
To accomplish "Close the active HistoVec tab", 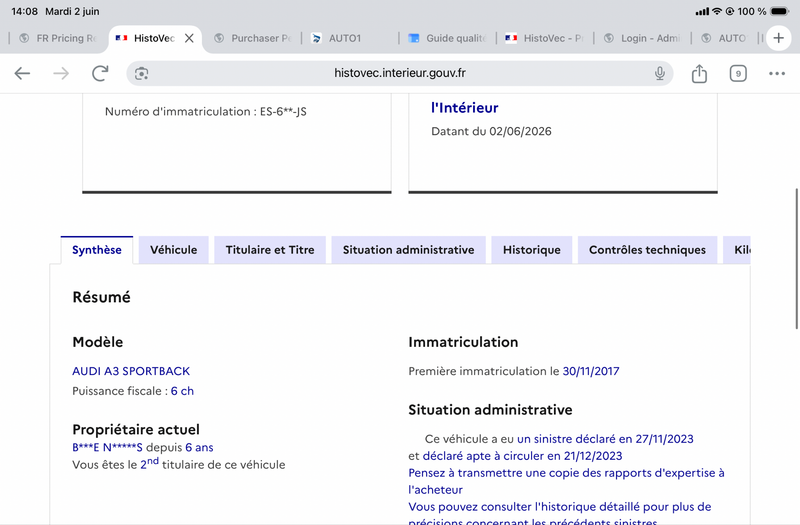I will click(189, 38).
